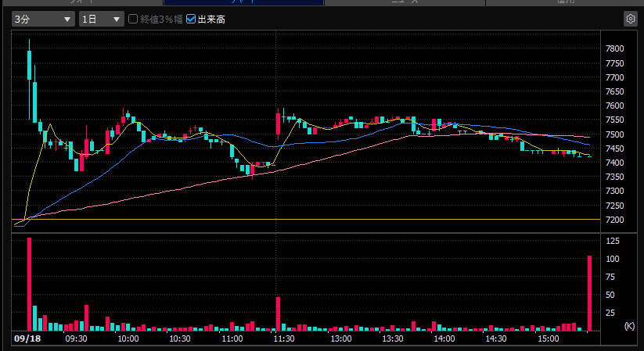
Task: Switch to the leftmost partially visible tab
Action: [82, 2]
